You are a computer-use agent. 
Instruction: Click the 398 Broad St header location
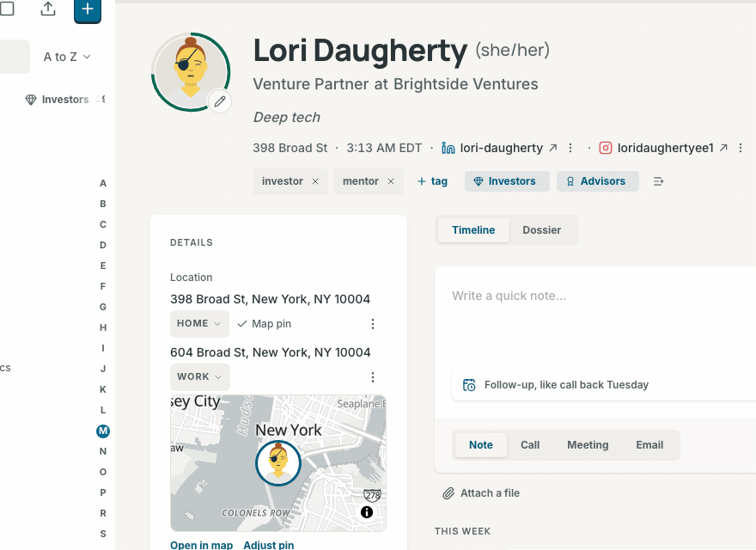[290, 148]
